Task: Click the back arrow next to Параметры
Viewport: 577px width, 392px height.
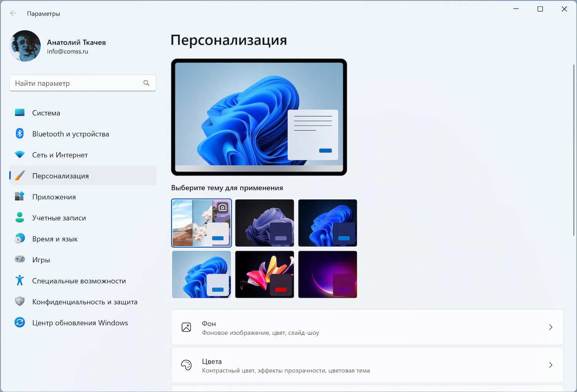Action: (13, 13)
